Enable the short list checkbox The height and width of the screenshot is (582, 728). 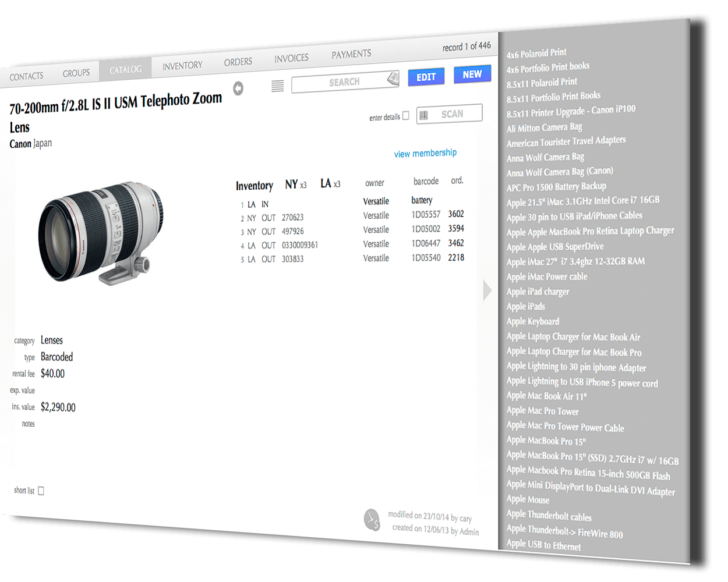[x=41, y=491]
